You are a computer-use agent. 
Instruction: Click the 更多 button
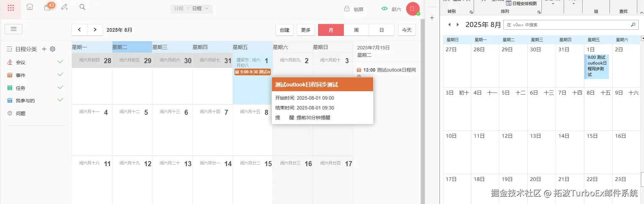306,30
